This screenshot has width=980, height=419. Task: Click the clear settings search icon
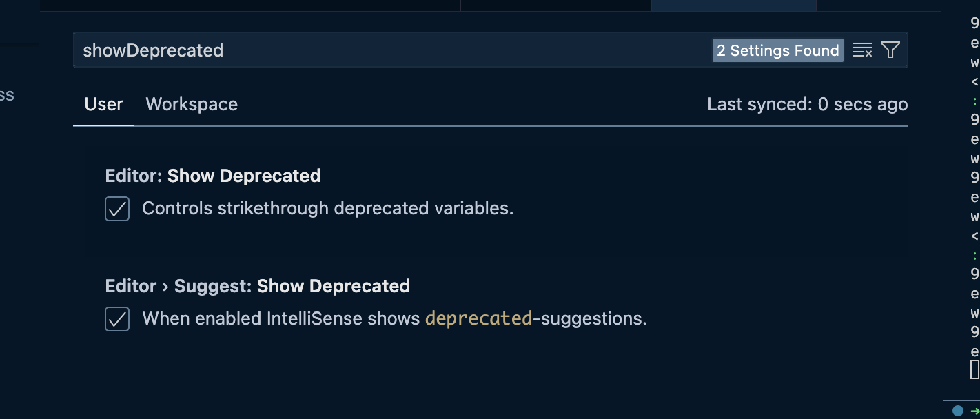click(x=862, y=50)
